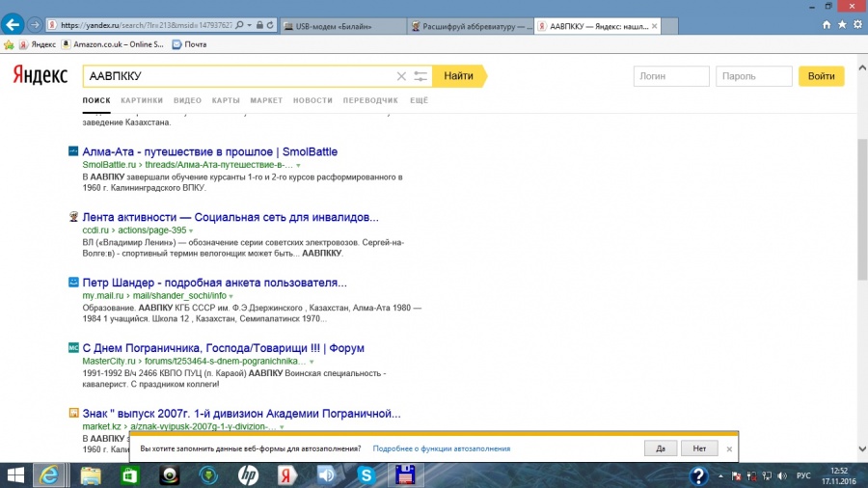
Task: Open result С Днем Пограничника forum
Action: click(223, 348)
